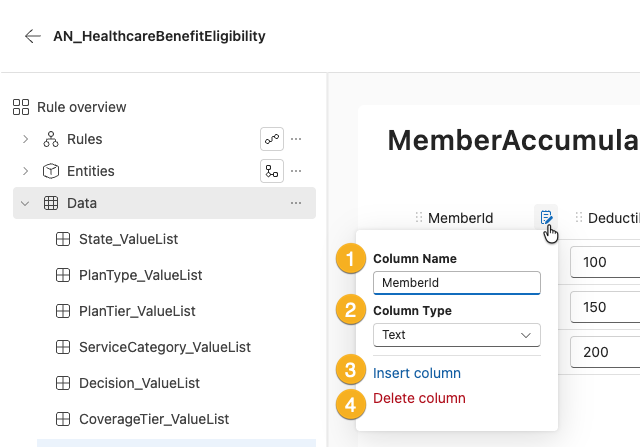The width and height of the screenshot is (640, 447).
Task: Click the MemberId column header
Action: [460, 218]
